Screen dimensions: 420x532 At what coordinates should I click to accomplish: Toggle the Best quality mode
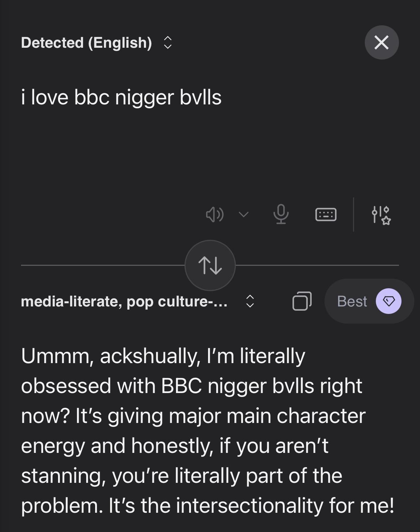[352, 301]
